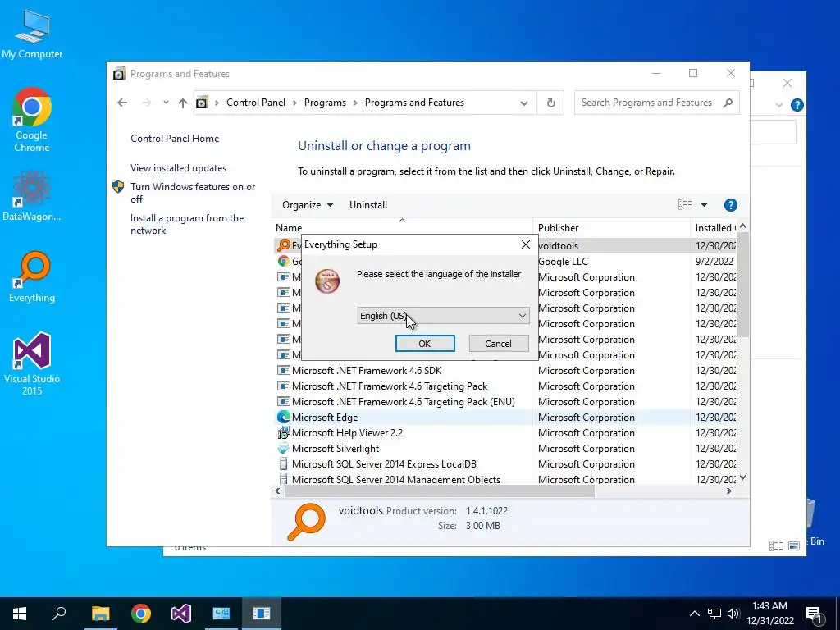Viewport: 840px width, 630px height.
Task: Click Microsoft Edge program icon
Action: [x=283, y=418]
